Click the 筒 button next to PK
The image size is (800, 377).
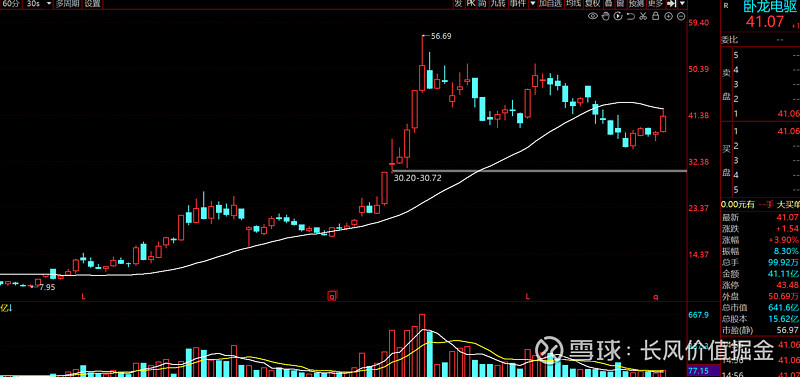[x=482, y=4]
